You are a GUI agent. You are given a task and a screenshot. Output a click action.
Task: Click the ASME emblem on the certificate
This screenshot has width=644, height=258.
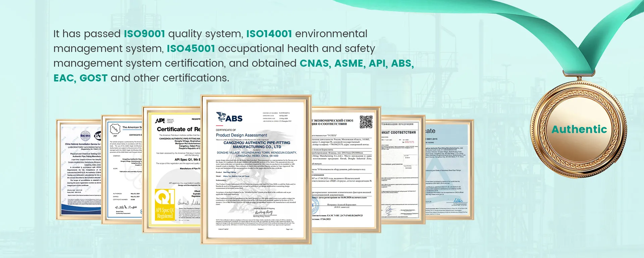115,129
